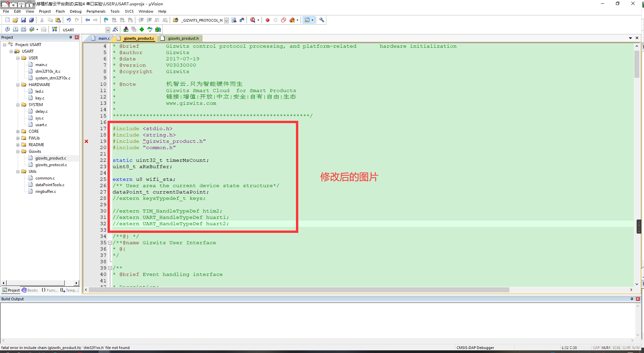Insert a bookmark with the flag icon

(106, 20)
